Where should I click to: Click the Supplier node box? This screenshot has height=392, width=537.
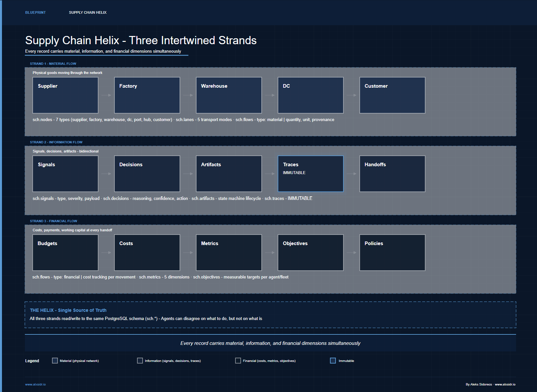coord(65,95)
